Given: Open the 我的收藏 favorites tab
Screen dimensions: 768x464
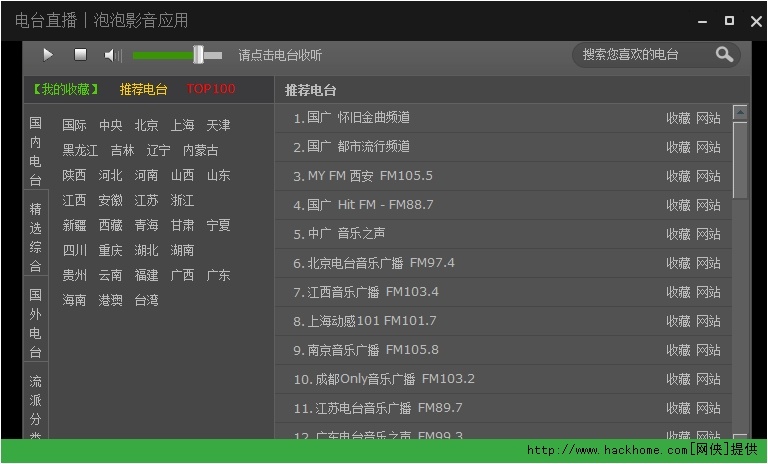Looking at the screenshot, I should tap(65, 89).
